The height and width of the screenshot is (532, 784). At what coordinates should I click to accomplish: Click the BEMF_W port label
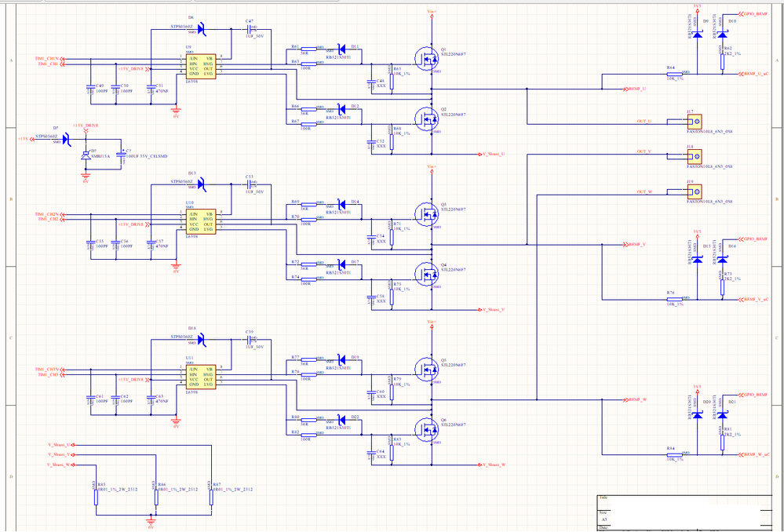[635, 399]
